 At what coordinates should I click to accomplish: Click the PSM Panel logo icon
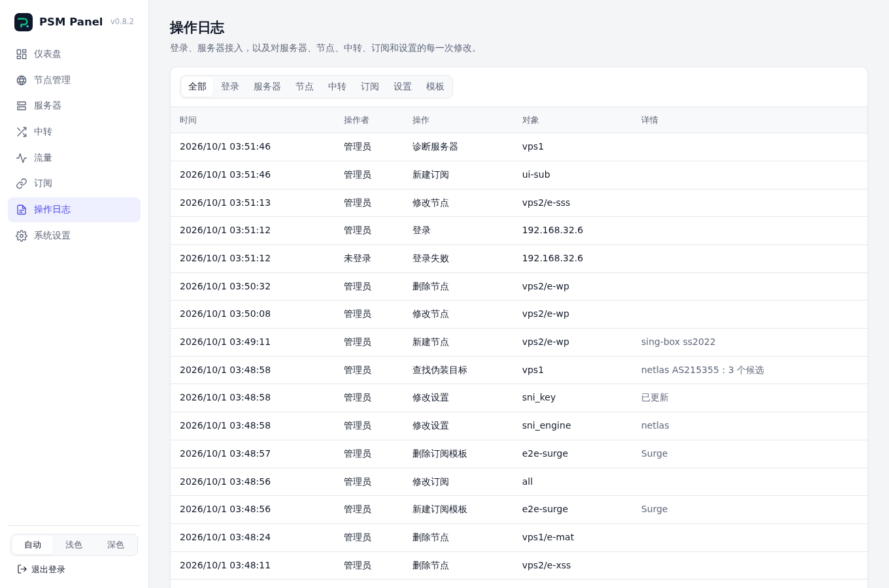point(24,22)
